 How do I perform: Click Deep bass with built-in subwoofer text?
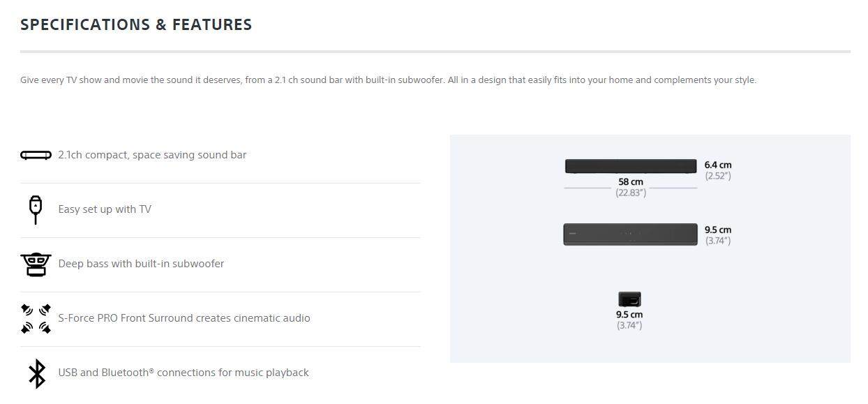point(141,264)
